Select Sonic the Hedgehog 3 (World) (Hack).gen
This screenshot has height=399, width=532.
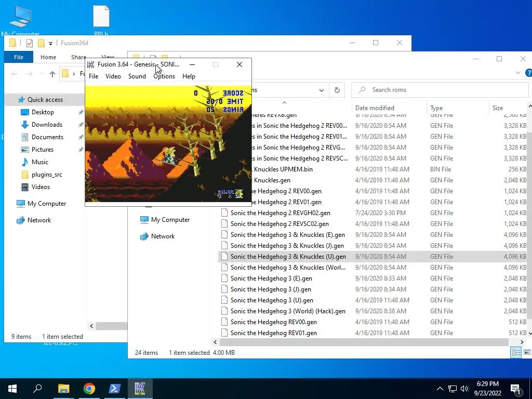pos(288,311)
